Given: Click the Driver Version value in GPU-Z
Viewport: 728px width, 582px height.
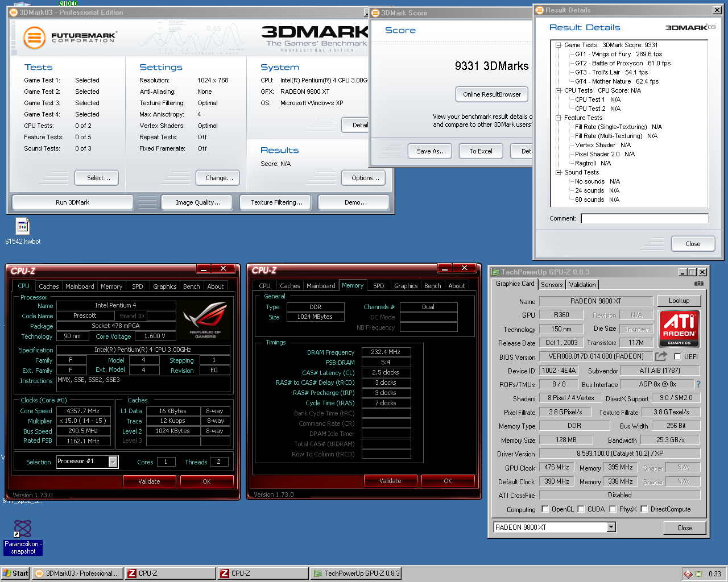Looking at the screenshot, I should (x=619, y=454).
